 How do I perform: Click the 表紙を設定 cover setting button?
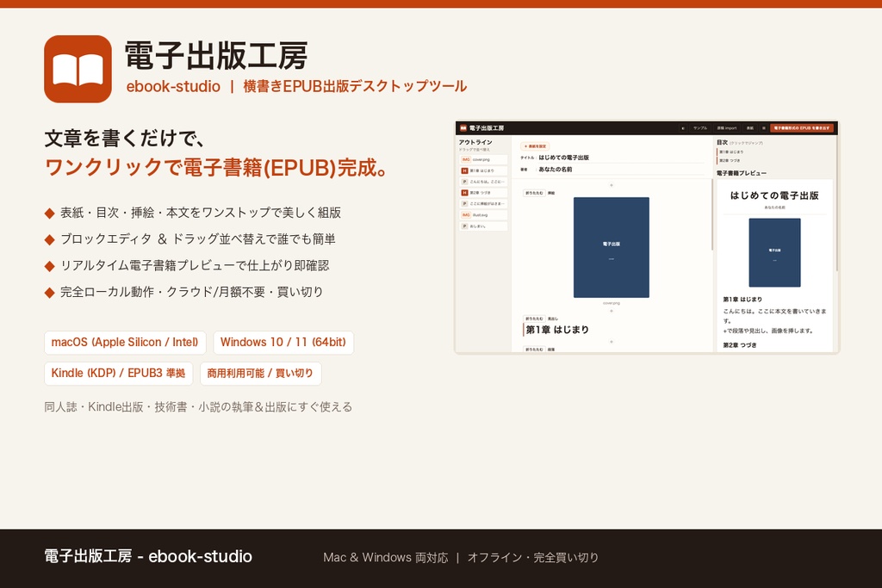[535, 146]
